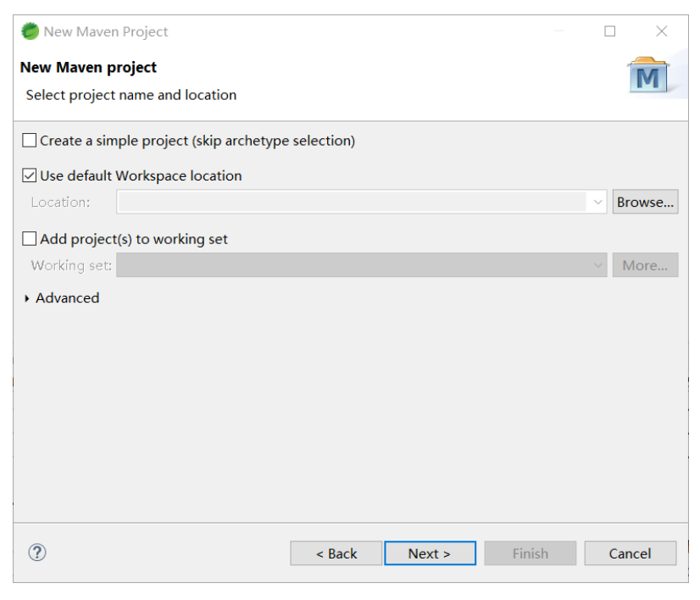This screenshot has height=600, width=700.
Task: Cancel the New Maven Project wizard
Action: click(631, 553)
